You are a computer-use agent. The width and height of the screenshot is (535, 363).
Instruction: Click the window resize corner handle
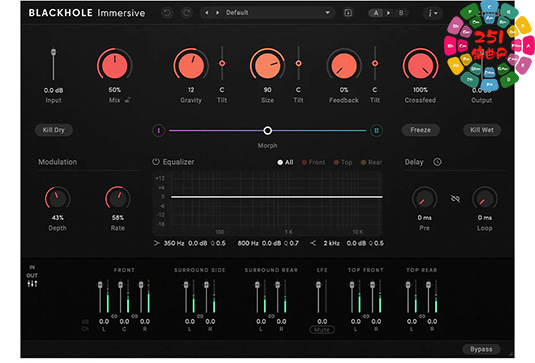[510, 354]
